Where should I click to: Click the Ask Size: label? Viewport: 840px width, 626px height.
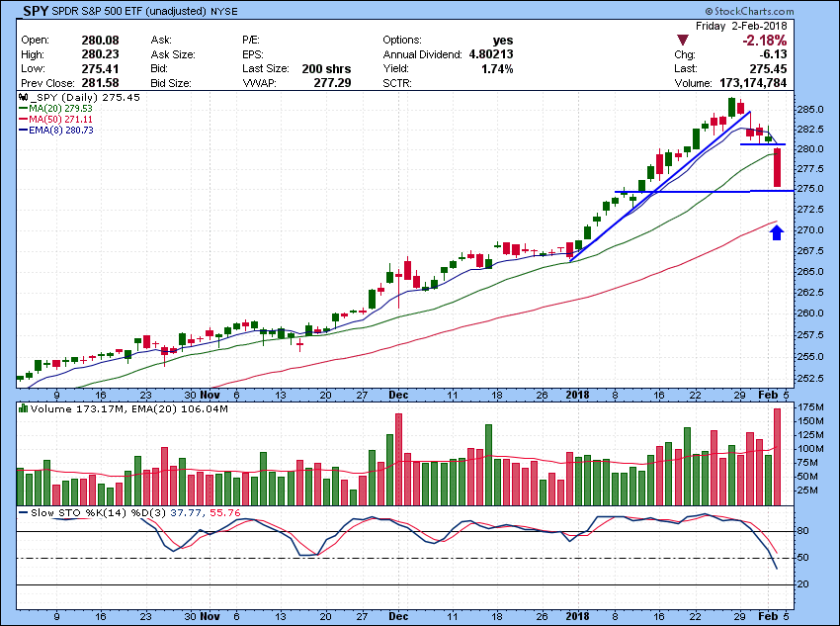point(173,54)
